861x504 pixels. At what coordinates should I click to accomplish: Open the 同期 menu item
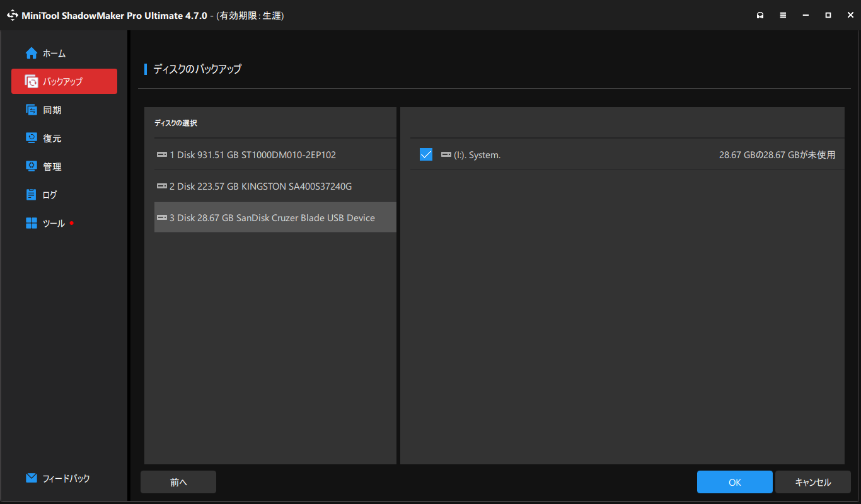(x=64, y=110)
